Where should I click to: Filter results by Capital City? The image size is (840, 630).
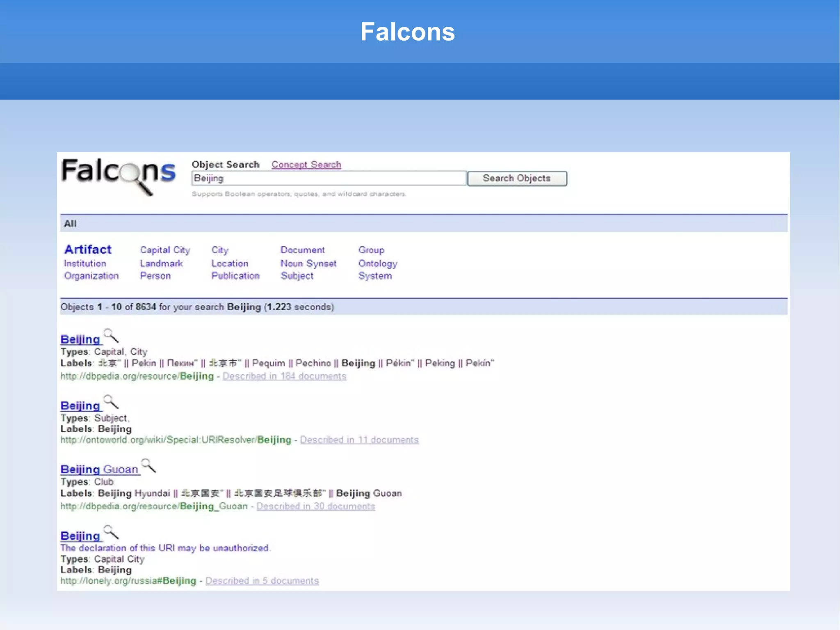165,250
